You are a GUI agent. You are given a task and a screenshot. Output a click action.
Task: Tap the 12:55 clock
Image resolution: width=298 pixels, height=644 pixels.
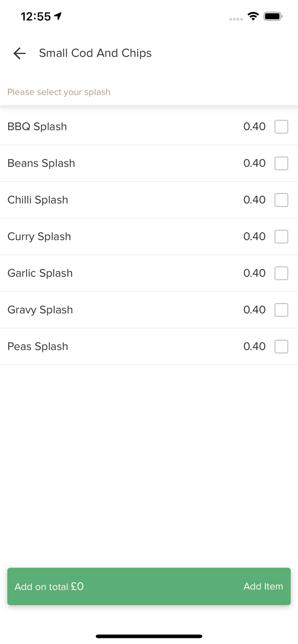click(x=36, y=16)
